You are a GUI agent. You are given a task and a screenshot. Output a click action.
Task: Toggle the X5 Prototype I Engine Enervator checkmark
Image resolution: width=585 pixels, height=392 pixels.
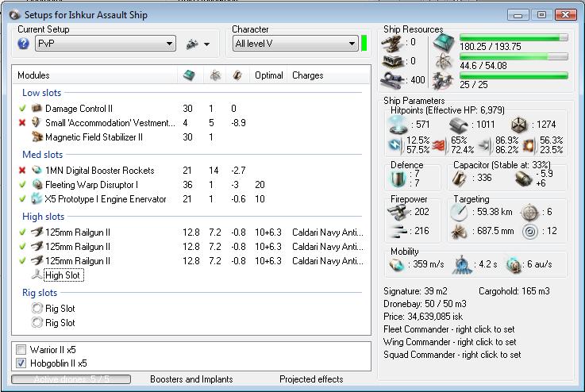(22, 199)
